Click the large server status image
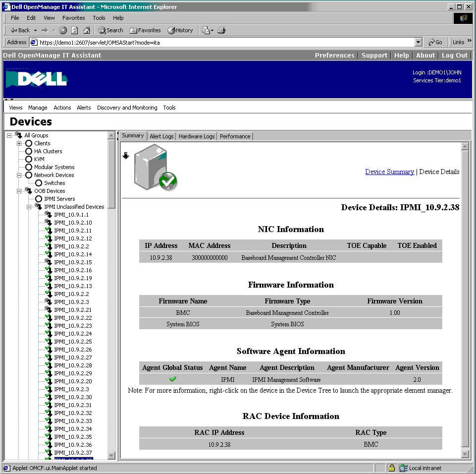The width and height of the screenshot is (476, 474). [x=156, y=168]
